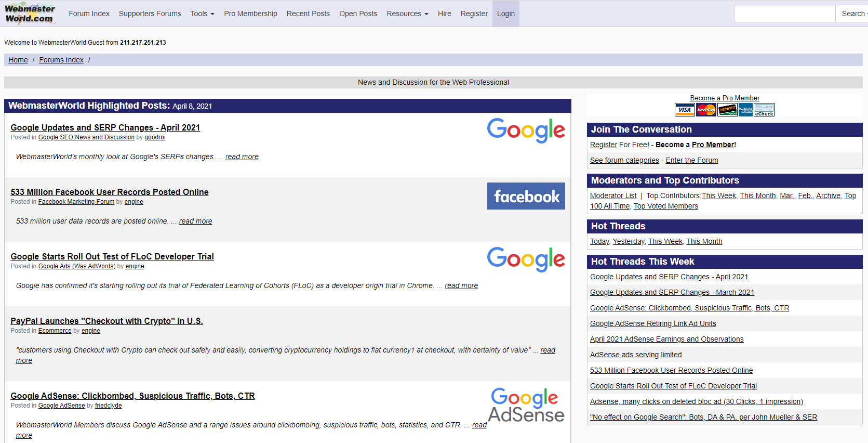The width and height of the screenshot is (868, 443).
Task: Open Supporters Forums menu item
Action: pyautogui.click(x=150, y=14)
